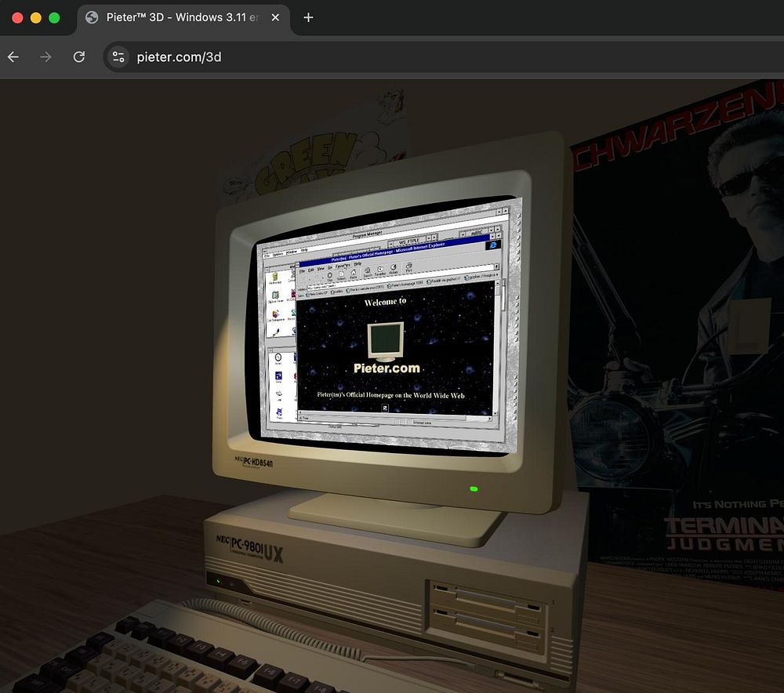784x693 pixels.
Task: Click the broken image icon below homepage text
Action: coord(385,408)
